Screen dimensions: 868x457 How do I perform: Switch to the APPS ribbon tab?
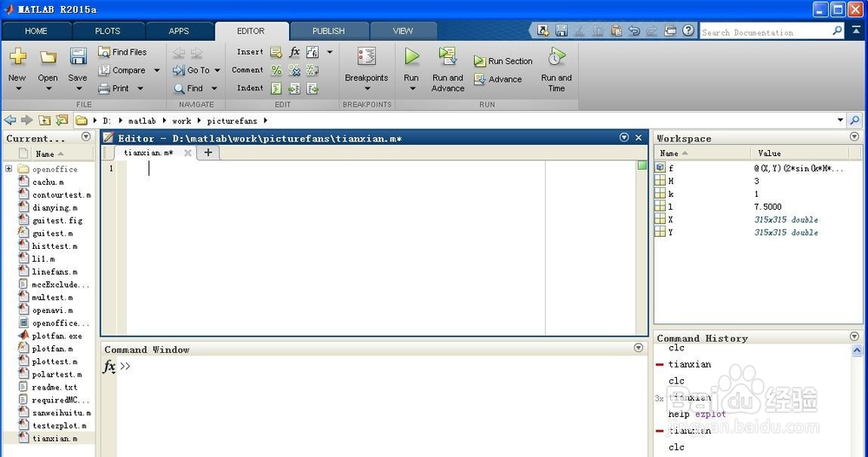(179, 31)
